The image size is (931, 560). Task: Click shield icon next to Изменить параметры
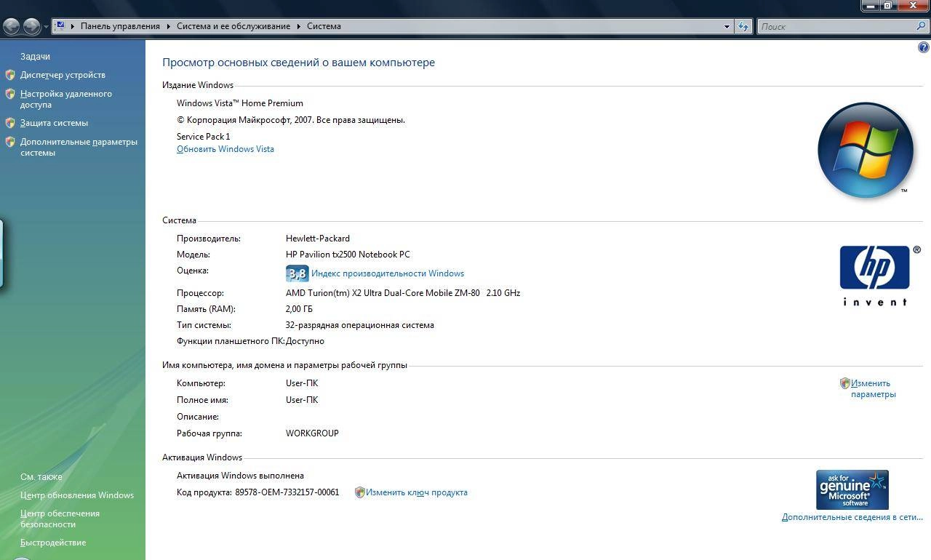coord(844,383)
